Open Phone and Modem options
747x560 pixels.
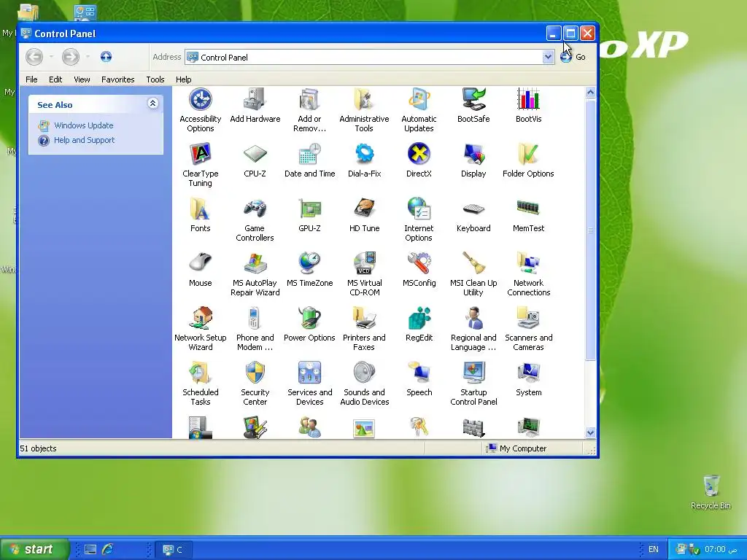pos(255,329)
